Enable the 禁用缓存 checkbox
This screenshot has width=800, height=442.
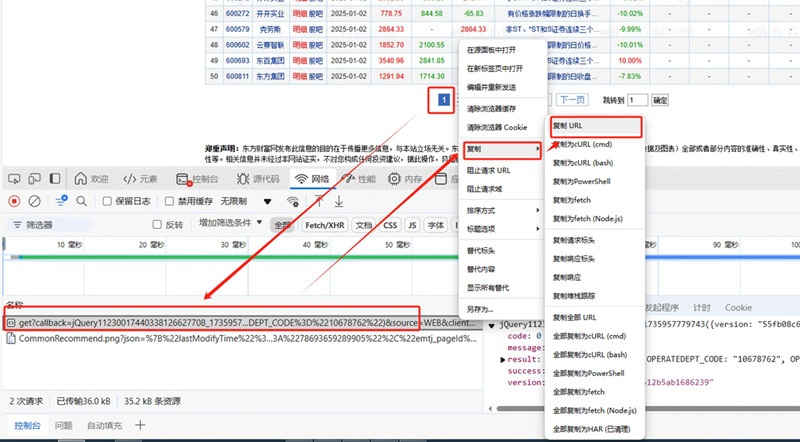point(169,201)
